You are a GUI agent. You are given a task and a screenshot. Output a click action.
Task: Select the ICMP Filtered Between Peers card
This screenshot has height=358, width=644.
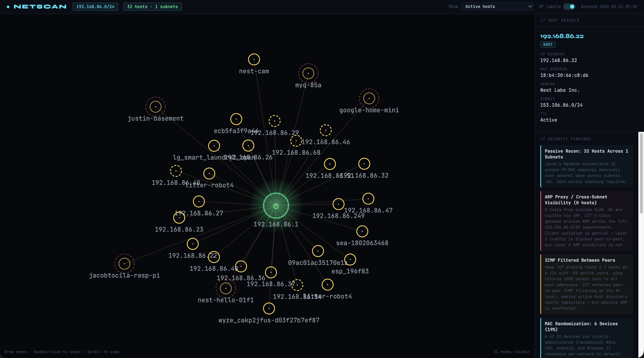(x=586, y=284)
